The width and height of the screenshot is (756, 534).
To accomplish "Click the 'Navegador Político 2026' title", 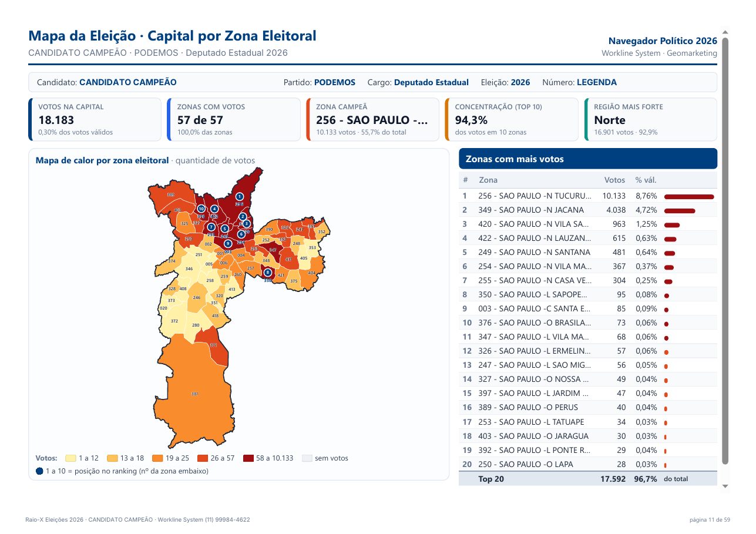I will [663, 41].
